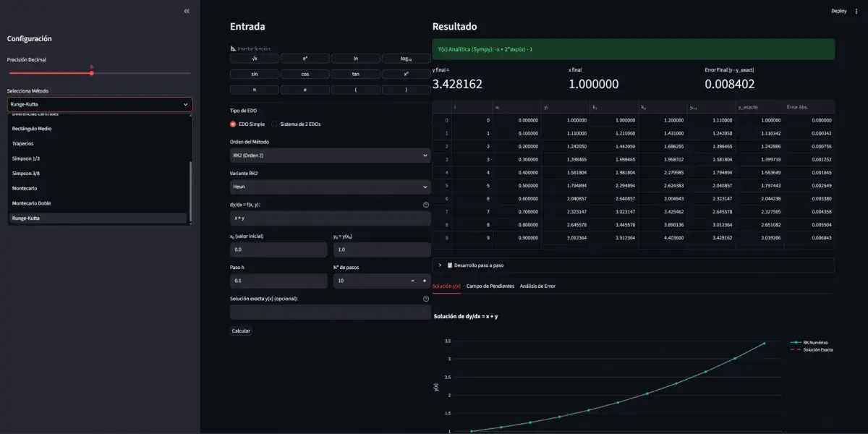Image resolution: width=868 pixels, height=434 pixels.
Task: Insert the cos function
Action: 305,74
